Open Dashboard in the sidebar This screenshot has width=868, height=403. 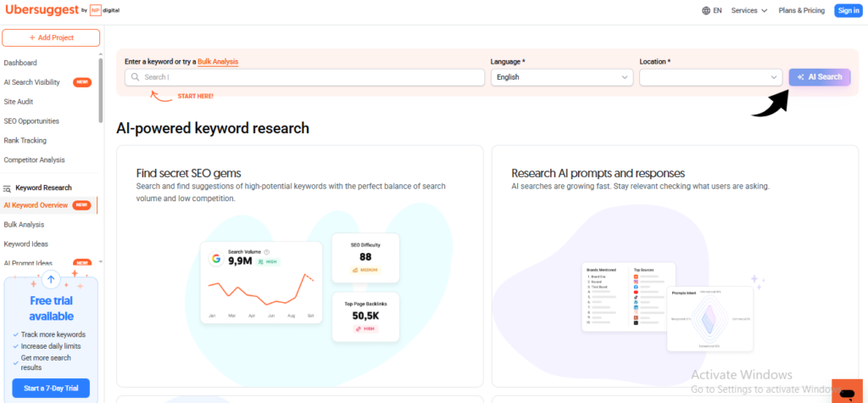[20, 63]
